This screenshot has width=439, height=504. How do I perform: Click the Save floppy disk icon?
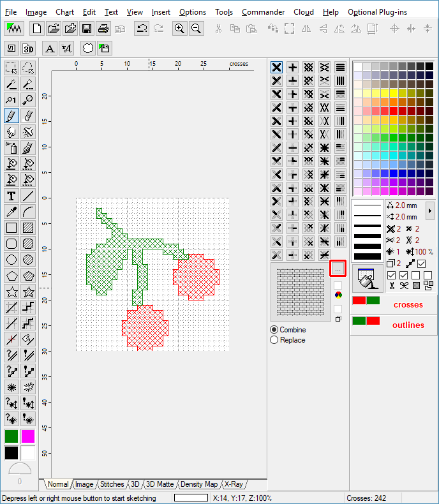[x=86, y=28]
